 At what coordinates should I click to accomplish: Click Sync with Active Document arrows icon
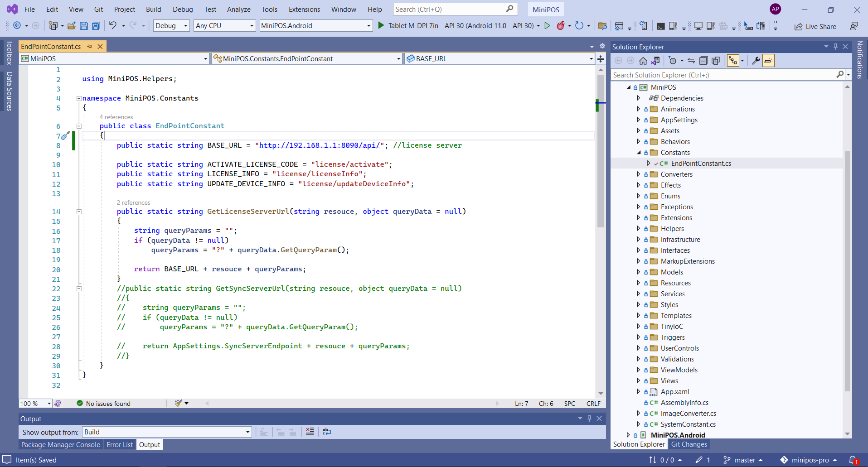click(x=691, y=61)
